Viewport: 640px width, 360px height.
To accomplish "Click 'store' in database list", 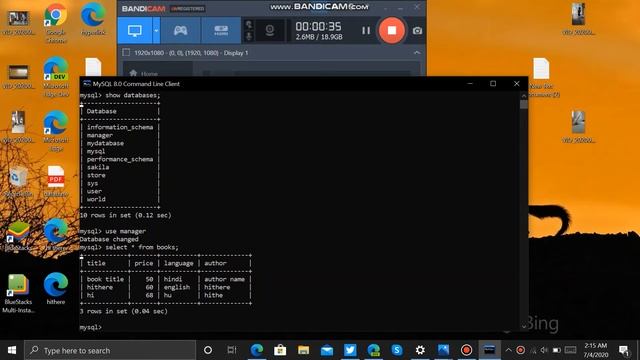I will point(96,175).
